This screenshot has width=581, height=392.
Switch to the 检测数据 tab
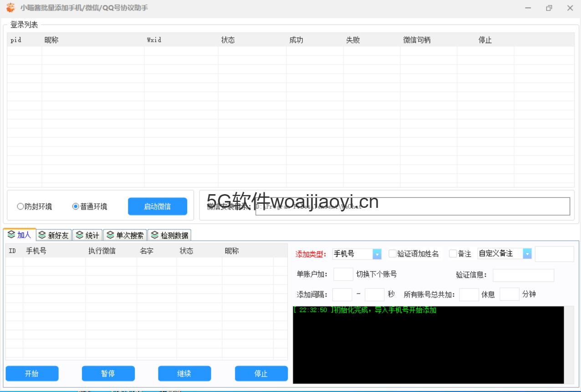169,235
